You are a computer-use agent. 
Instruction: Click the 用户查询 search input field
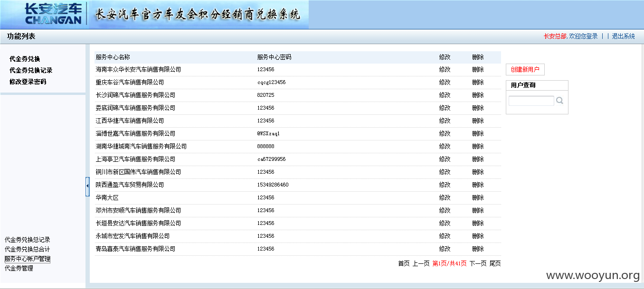click(x=531, y=101)
